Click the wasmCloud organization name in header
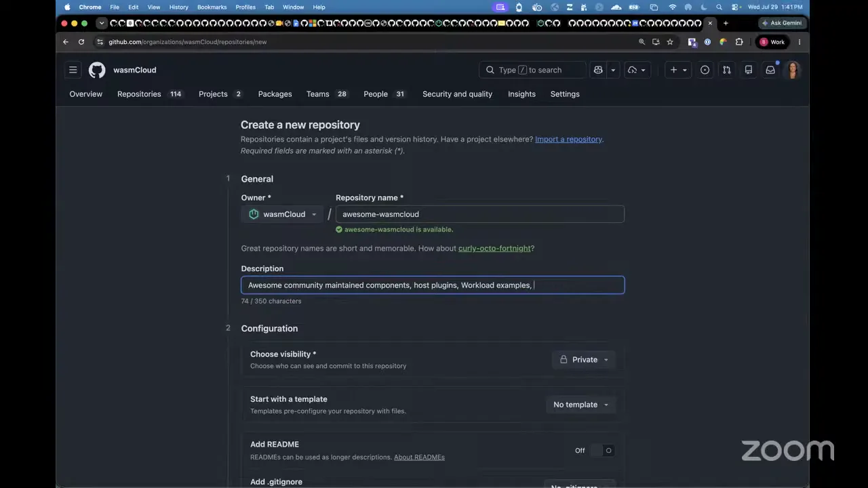868x488 pixels. 135,70
